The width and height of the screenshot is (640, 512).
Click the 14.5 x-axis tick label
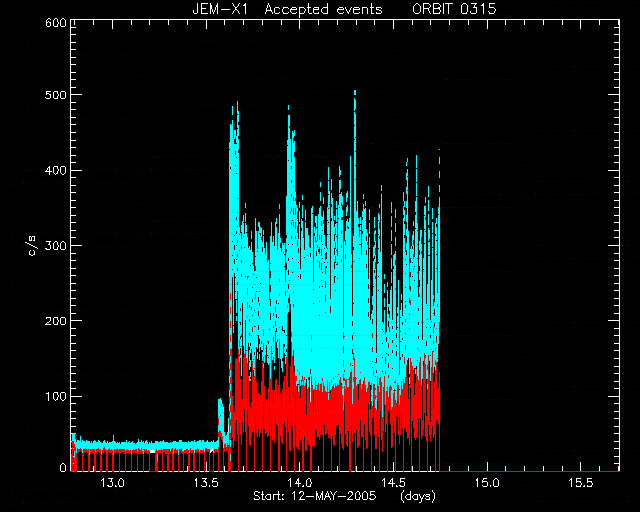[393, 483]
